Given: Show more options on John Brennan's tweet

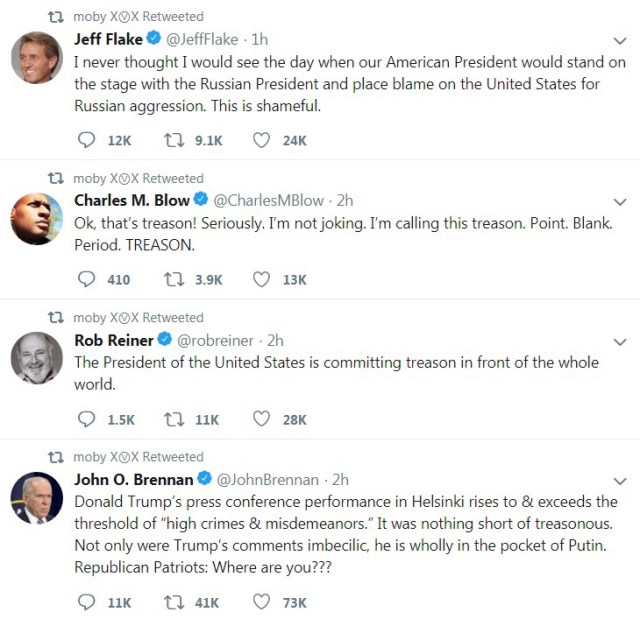Looking at the screenshot, I should click(619, 481).
